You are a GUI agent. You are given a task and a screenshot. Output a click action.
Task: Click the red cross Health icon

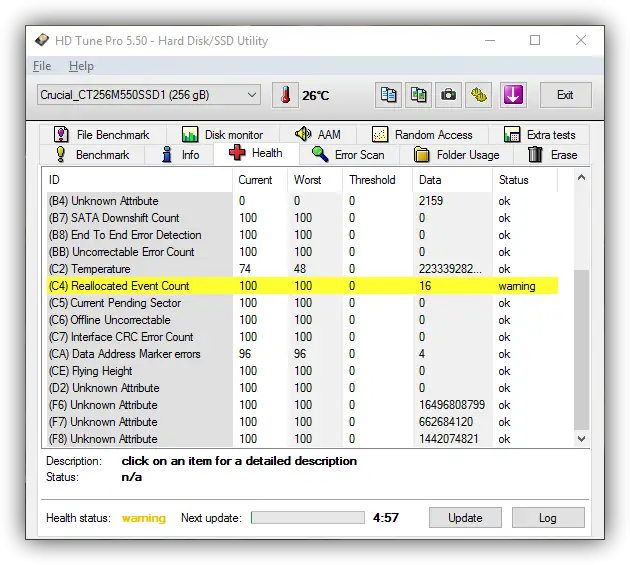[x=237, y=153]
